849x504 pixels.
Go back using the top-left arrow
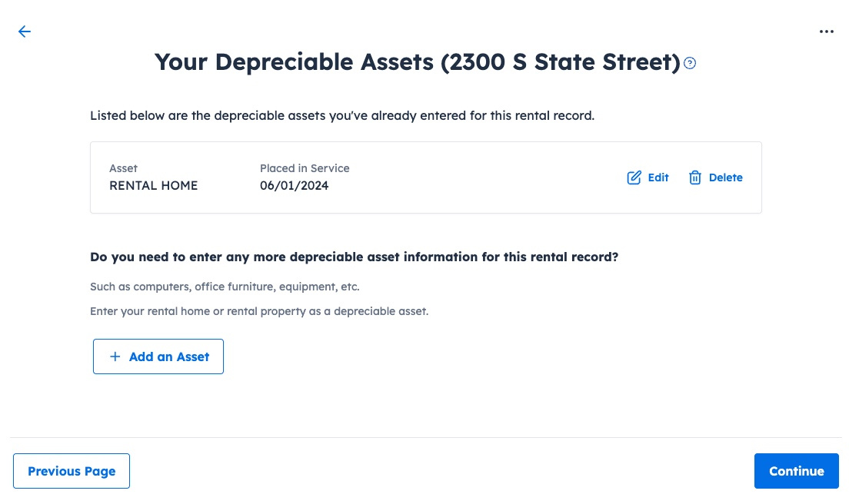coord(25,31)
